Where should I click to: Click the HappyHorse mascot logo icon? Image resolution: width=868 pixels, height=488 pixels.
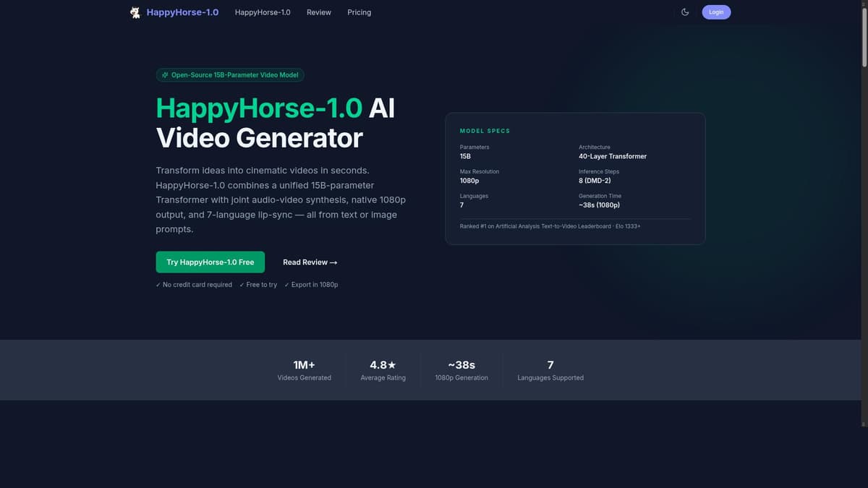pyautogui.click(x=135, y=12)
